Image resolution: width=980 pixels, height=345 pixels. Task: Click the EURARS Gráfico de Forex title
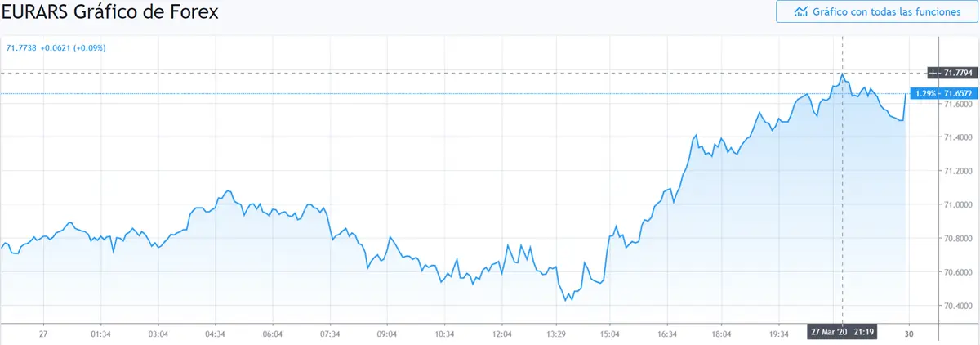click(109, 14)
